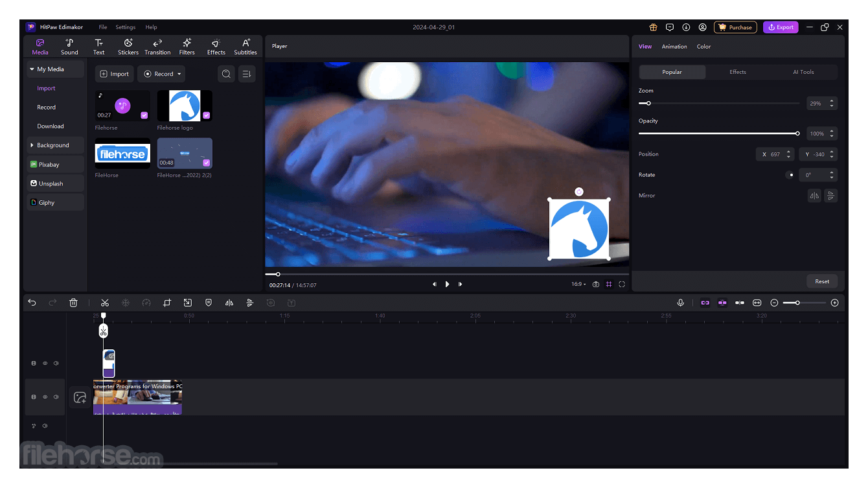Screen dimensions: 868x488
Task: Mute the audio track speaker
Action: (45, 426)
